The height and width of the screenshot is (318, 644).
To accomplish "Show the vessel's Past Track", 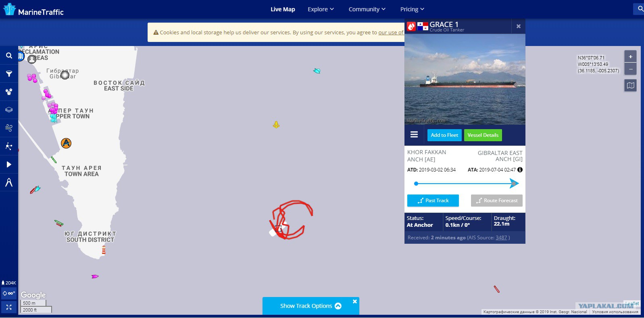I will coord(433,201).
